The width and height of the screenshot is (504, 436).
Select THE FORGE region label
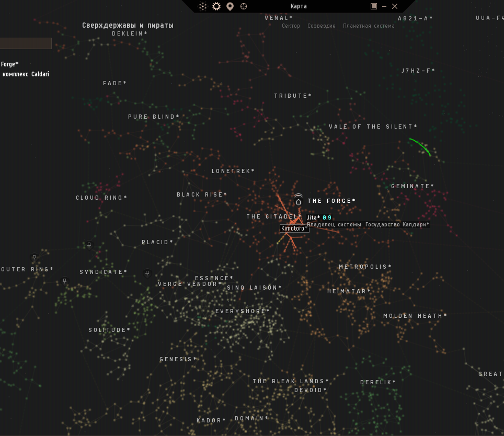click(331, 201)
